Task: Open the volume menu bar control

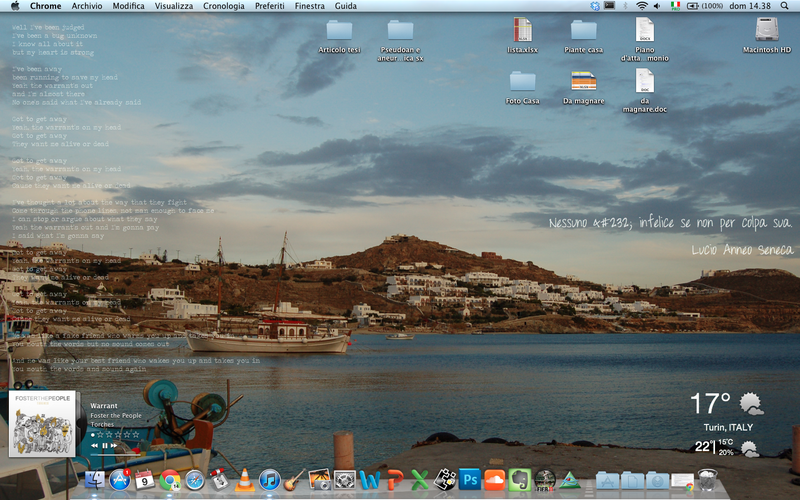Action: [x=658, y=6]
